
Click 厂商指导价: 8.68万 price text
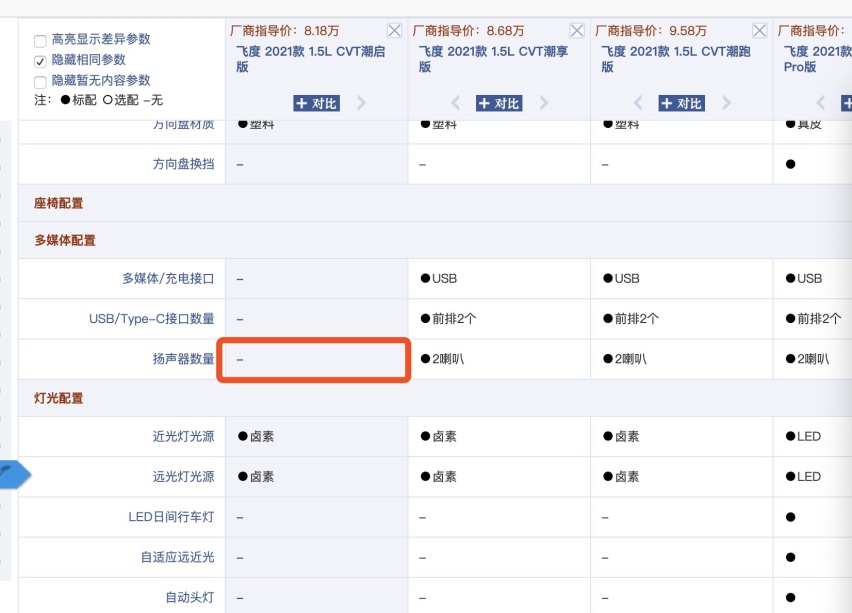click(x=467, y=30)
